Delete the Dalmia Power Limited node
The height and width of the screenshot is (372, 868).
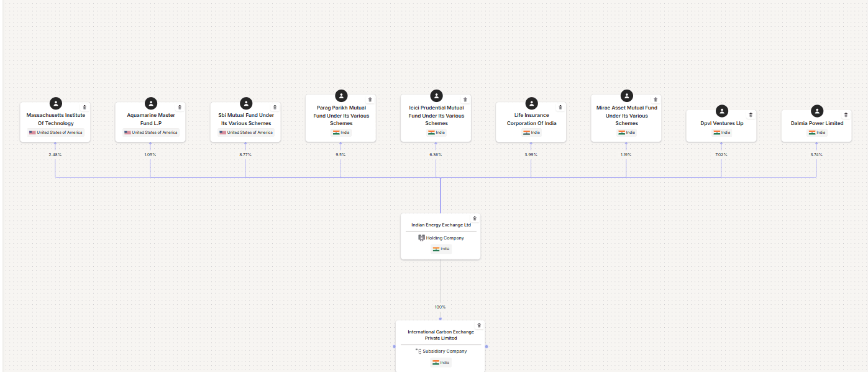tap(845, 114)
